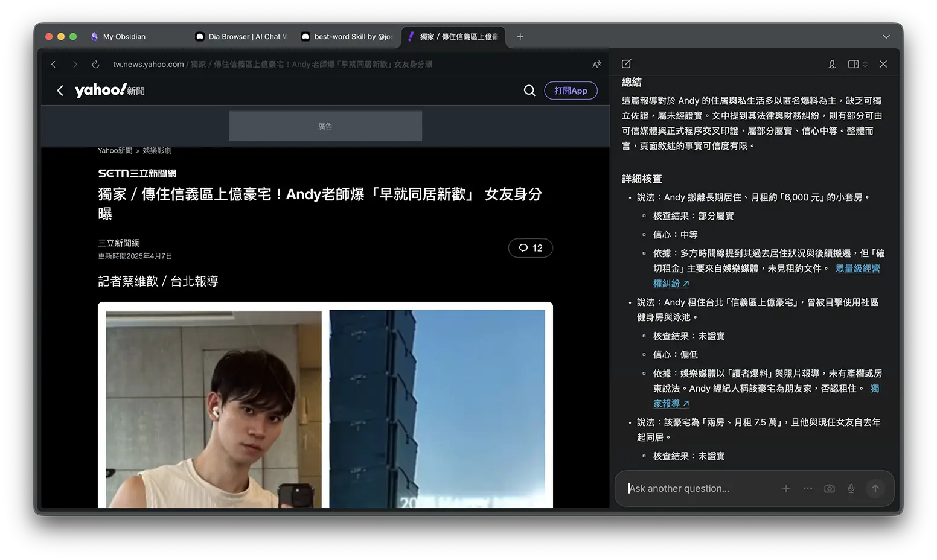Activate the microphone voice input icon

851,489
